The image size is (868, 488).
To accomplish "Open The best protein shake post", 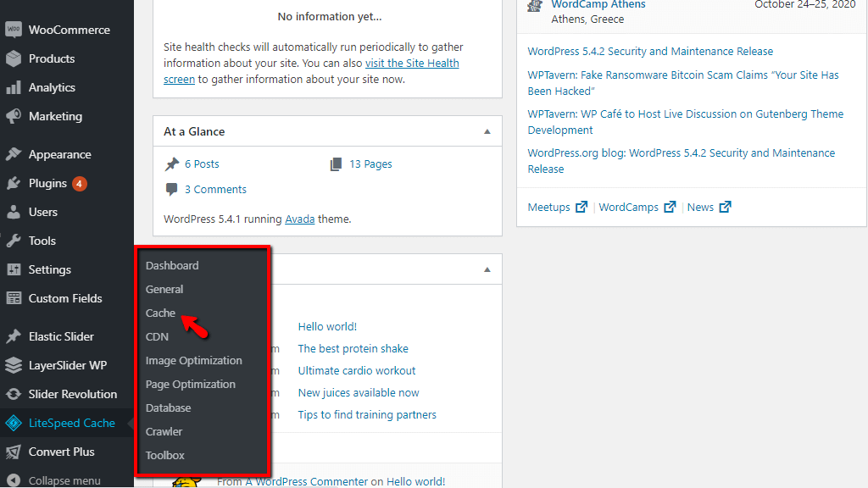I will coord(353,348).
